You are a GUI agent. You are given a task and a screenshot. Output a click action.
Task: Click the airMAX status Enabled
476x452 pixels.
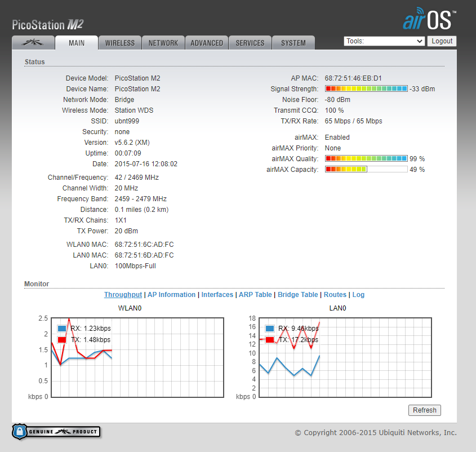pyautogui.click(x=337, y=138)
